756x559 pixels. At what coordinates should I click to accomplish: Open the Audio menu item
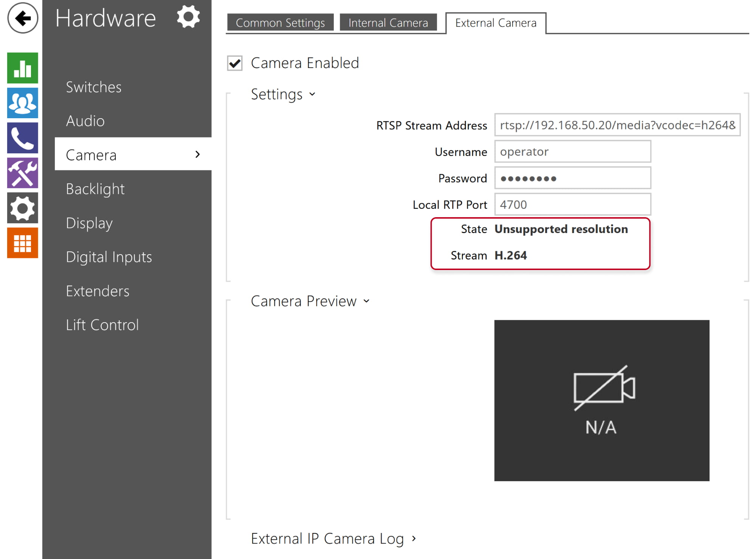coord(85,121)
